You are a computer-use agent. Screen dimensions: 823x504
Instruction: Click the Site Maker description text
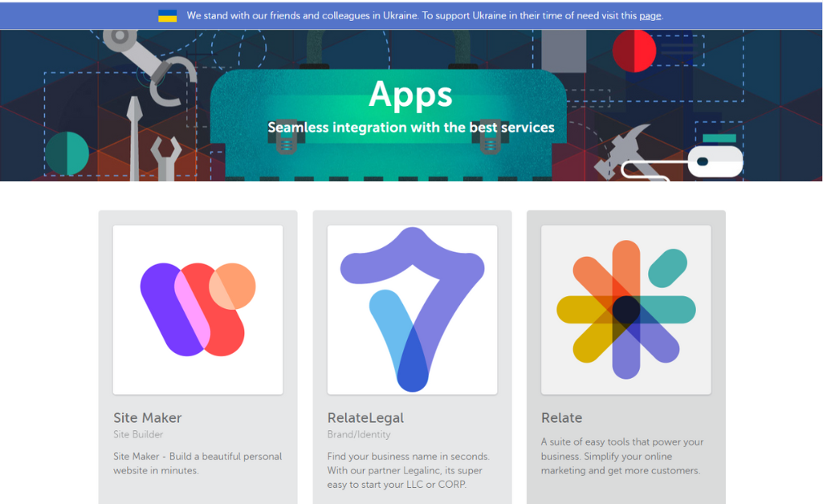(198, 464)
